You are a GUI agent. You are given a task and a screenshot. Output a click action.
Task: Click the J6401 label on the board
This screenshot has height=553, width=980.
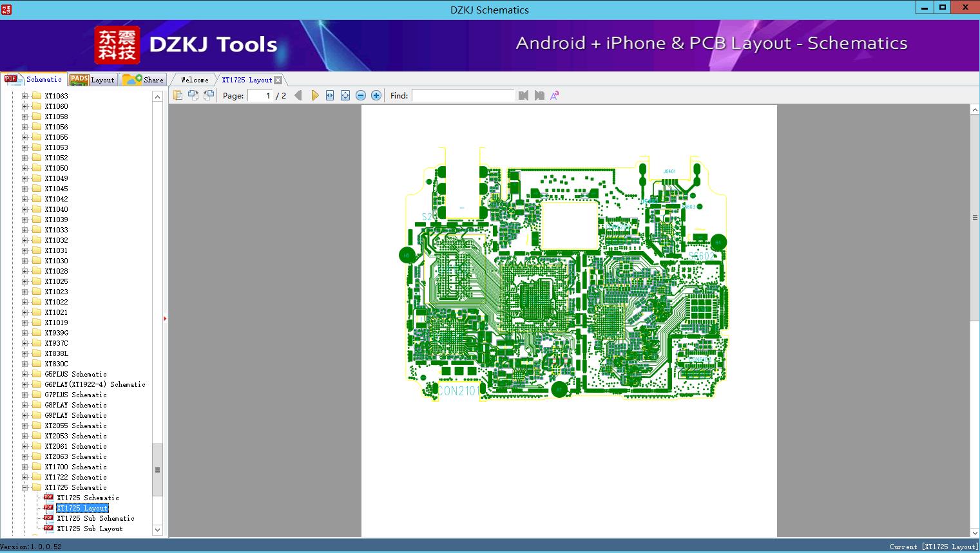(x=669, y=172)
